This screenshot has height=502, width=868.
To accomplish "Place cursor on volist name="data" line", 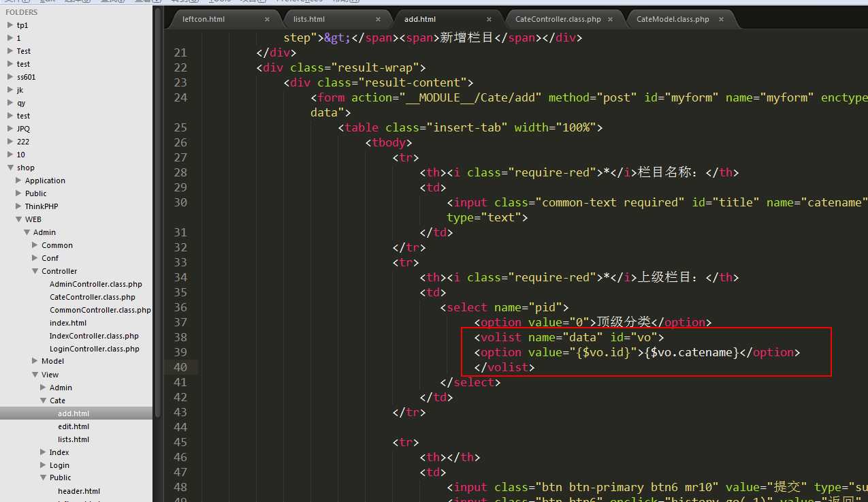I will tap(569, 337).
